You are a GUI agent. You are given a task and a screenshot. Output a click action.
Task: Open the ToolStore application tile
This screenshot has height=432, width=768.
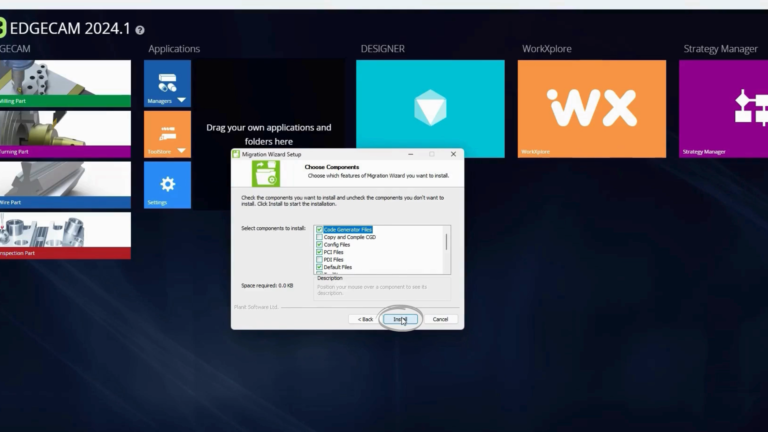click(x=167, y=134)
